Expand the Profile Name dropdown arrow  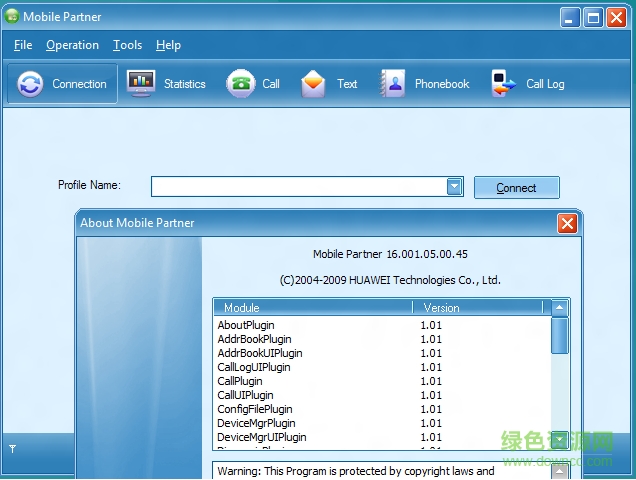click(455, 186)
